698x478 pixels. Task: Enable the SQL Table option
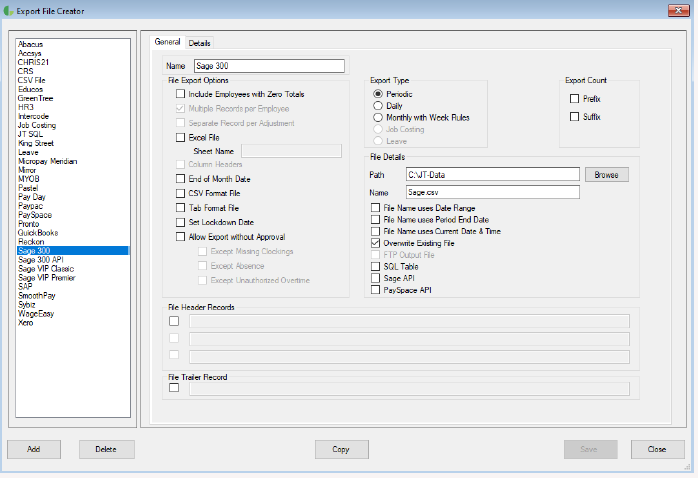pos(376,267)
